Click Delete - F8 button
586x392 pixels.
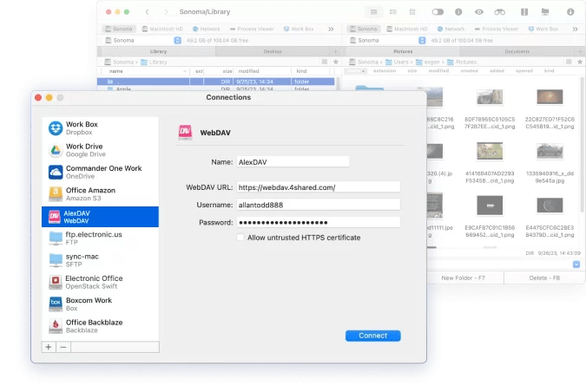[544, 278]
